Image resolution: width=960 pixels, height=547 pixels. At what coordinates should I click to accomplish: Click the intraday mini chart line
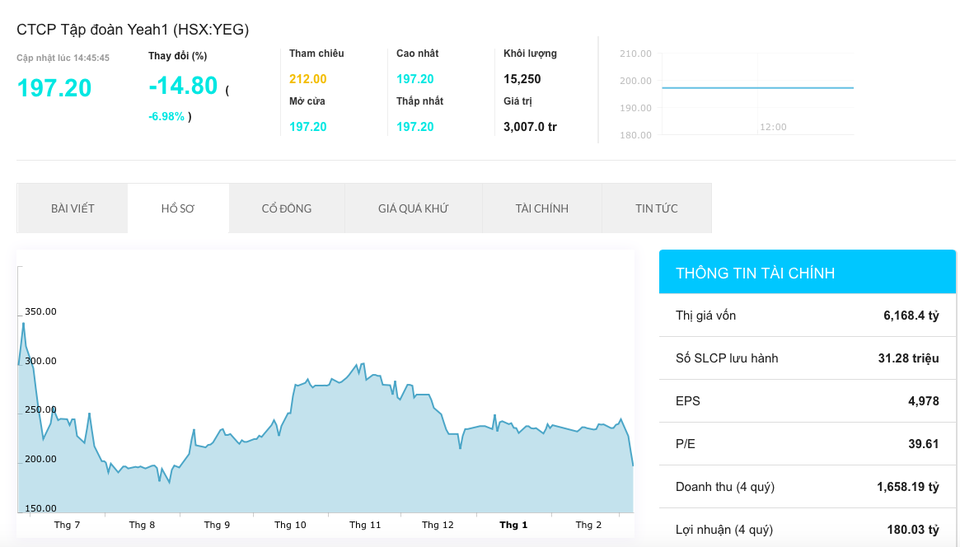click(758, 88)
